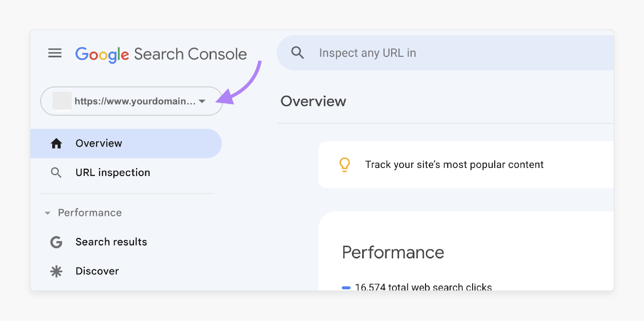The height and width of the screenshot is (321, 644).
Task: Click the Overview page heading
Action: pos(313,101)
